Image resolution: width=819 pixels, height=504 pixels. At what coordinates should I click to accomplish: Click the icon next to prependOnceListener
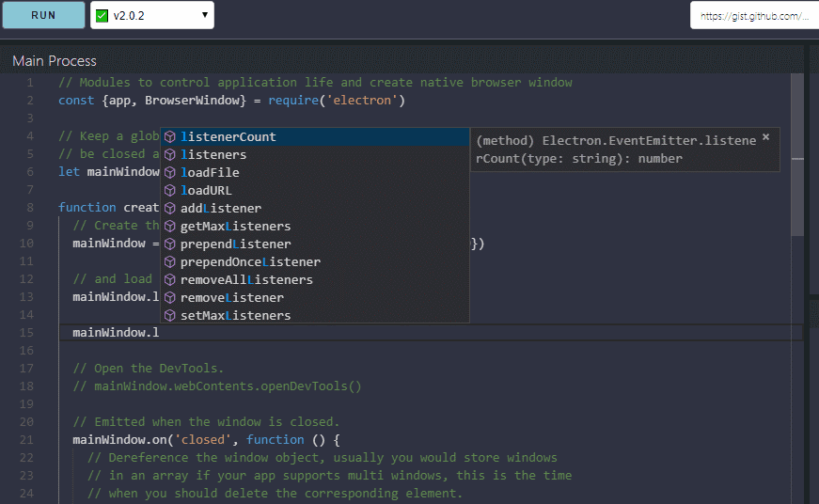[170, 262]
